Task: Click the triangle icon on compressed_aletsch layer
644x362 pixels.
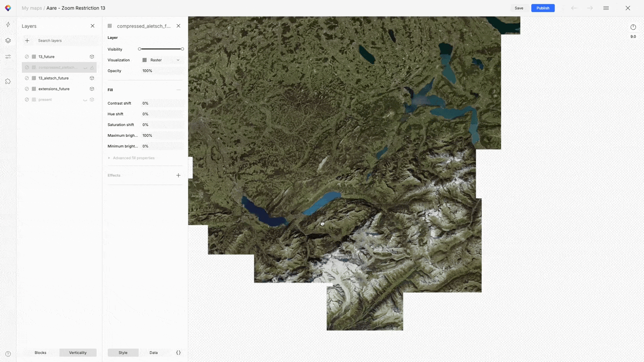Action: (x=92, y=67)
